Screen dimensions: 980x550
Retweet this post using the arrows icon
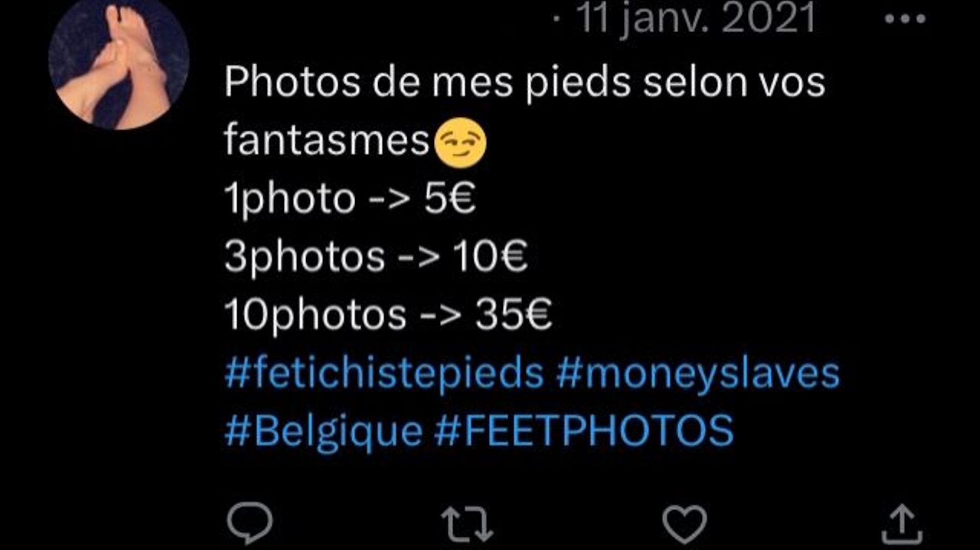(x=467, y=524)
